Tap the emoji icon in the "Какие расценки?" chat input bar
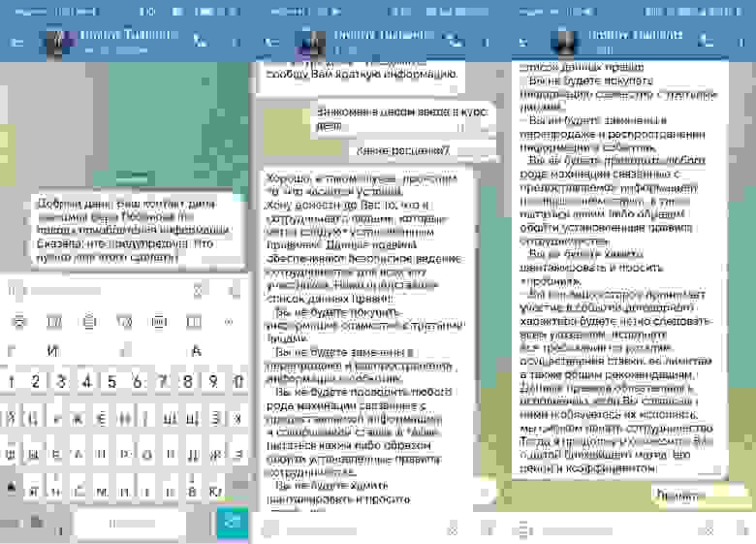This screenshot has height=544, width=756. pos(270,530)
